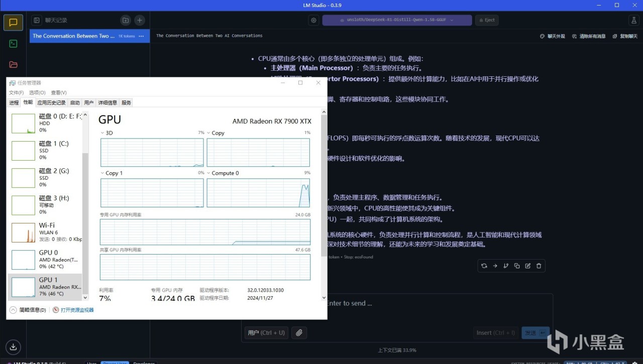Open the My Models folder icon in sidebar
The height and width of the screenshot is (364, 643).
pos(13,65)
